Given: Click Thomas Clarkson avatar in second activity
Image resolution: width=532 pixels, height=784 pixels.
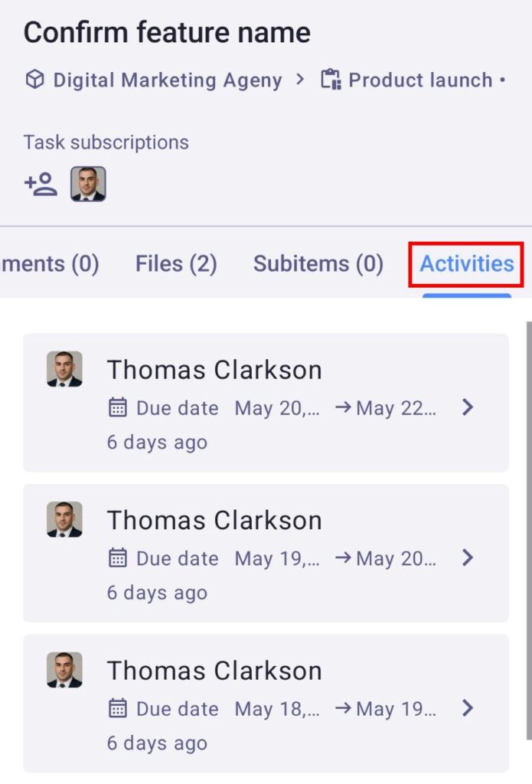Looking at the screenshot, I should [x=64, y=519].
